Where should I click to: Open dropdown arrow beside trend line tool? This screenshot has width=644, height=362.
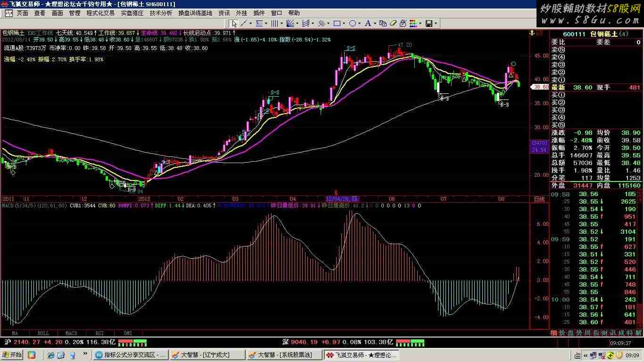click(x=250, y=23)
